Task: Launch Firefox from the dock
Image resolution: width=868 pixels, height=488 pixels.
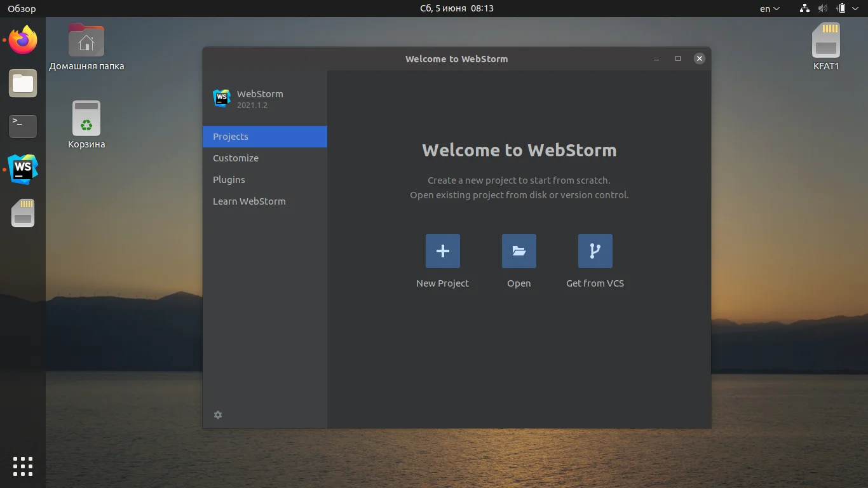Action: (22, 40)
